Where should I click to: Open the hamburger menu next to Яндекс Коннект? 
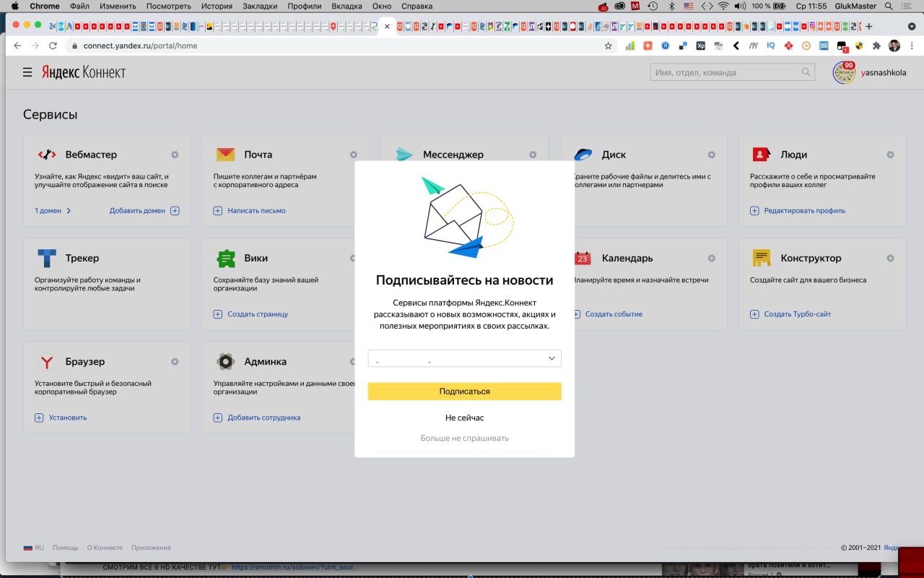click(27, 72)
